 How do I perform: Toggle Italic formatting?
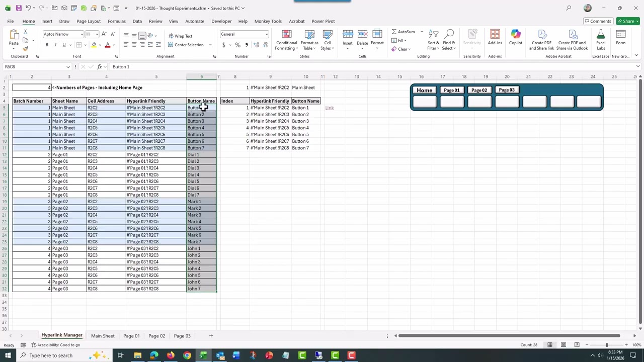(x=55, y=45)
